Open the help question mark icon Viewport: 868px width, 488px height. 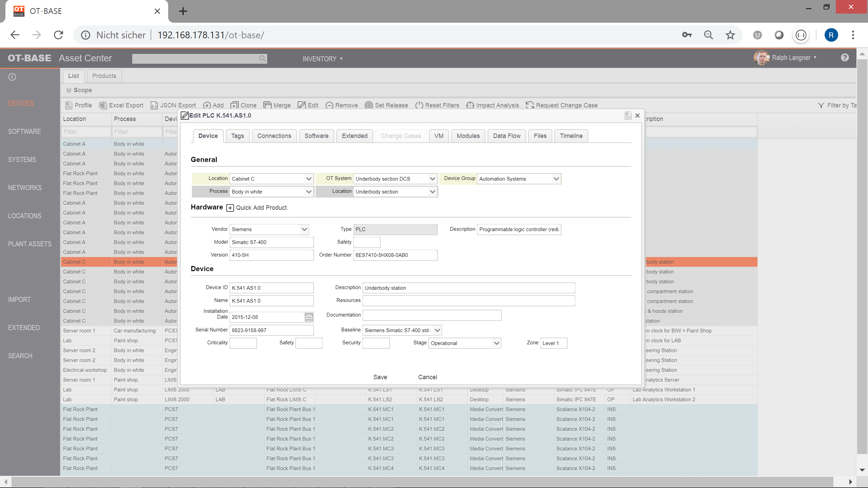tap(845, 58)
